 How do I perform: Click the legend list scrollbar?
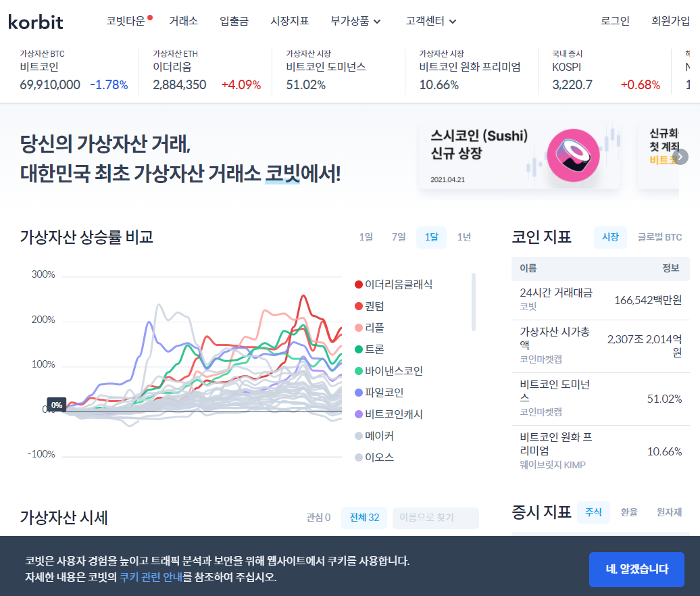[473, 302]
